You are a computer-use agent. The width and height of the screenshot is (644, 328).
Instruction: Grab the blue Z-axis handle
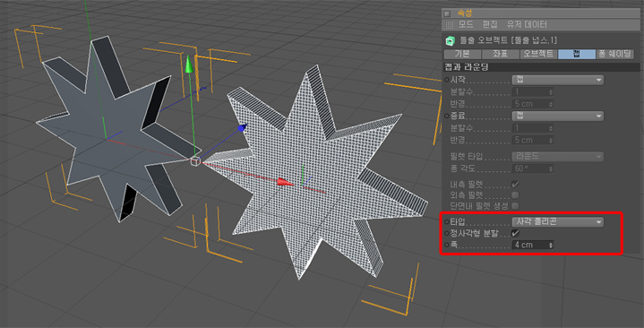tap(243, 128)
